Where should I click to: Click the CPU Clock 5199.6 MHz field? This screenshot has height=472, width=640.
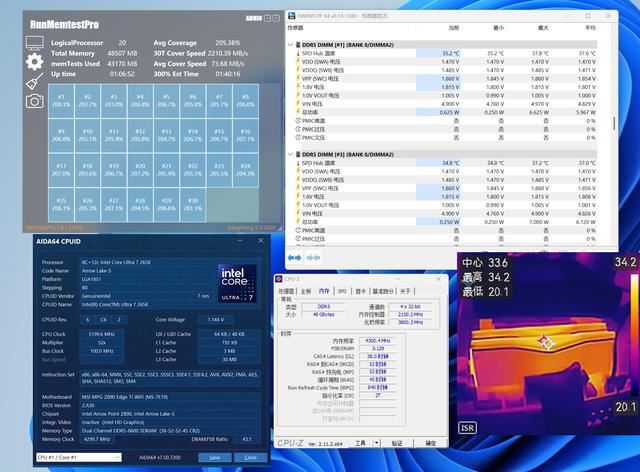(102, 334)
